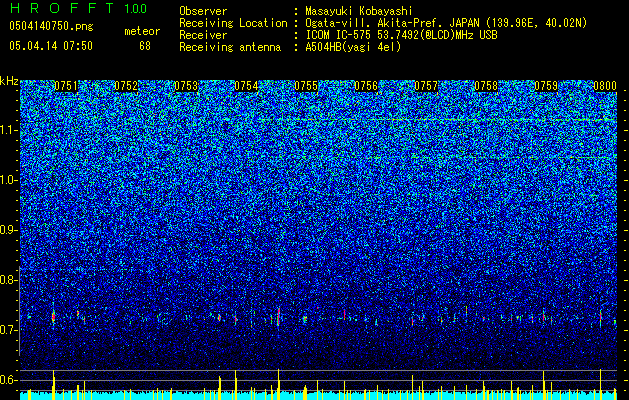Click the Receiving antenna label
Image resolution: width=629 pixels, height=400 pixels.
tap(230, 47)
